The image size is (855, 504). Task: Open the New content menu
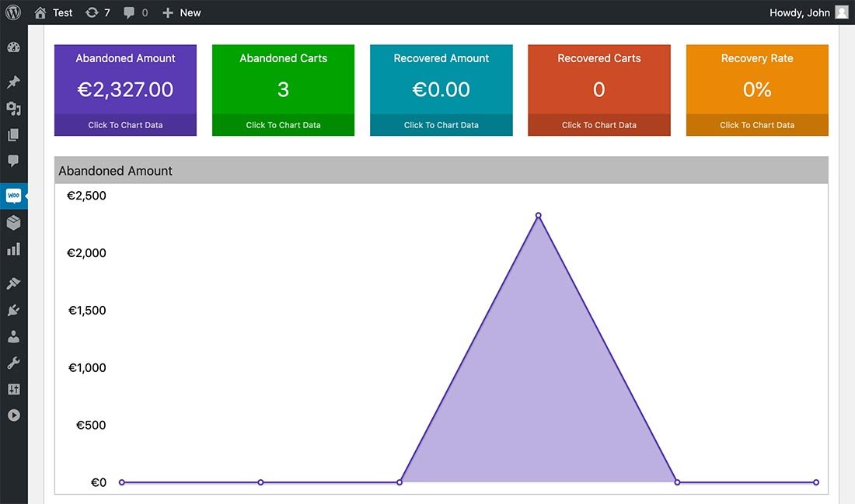(182, 12)
